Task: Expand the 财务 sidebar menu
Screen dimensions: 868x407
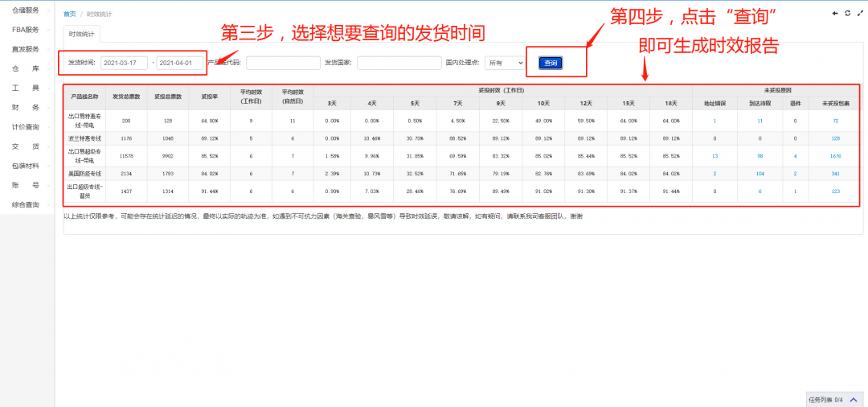Action: point(27,107)
